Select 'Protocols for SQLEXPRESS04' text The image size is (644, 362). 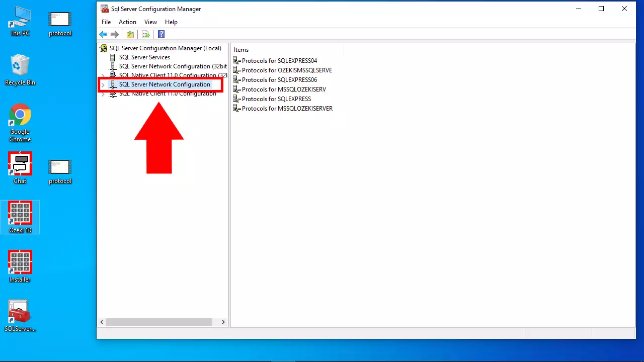tap(279, 61)
